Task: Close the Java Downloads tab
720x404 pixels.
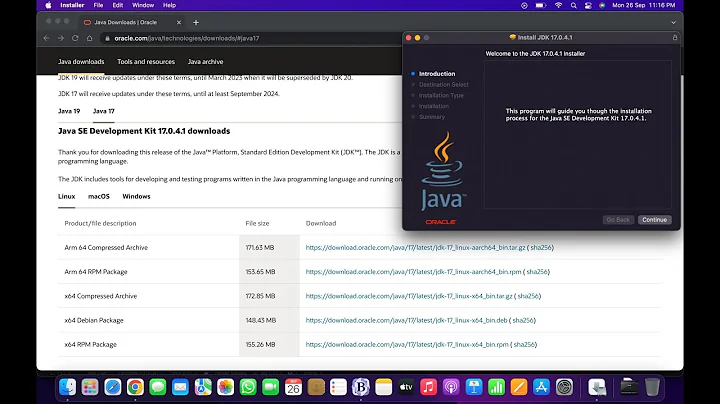Action: [x=179, y=22]
